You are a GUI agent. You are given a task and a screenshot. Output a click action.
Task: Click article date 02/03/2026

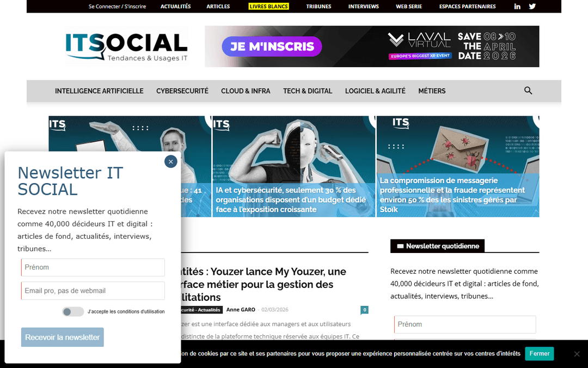pos(275,310)
